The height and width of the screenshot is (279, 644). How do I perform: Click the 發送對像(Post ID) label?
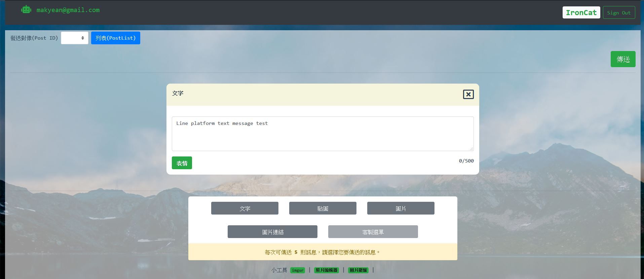click(34, 38)
